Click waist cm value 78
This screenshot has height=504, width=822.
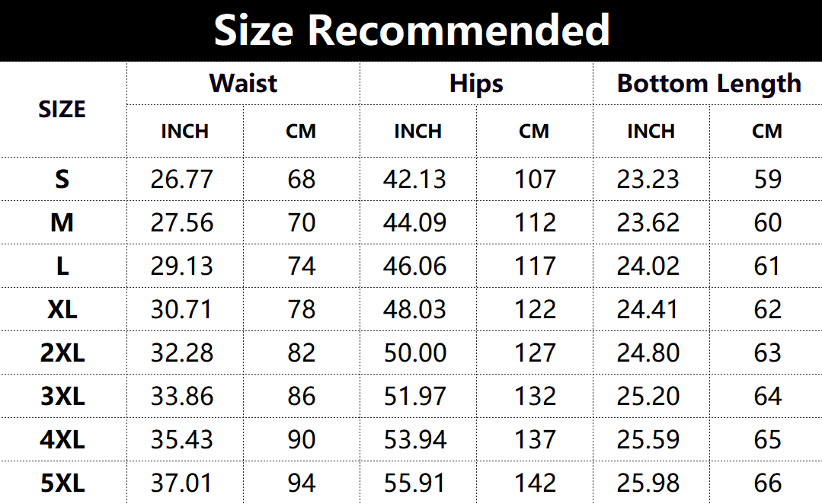click(302, 309)
